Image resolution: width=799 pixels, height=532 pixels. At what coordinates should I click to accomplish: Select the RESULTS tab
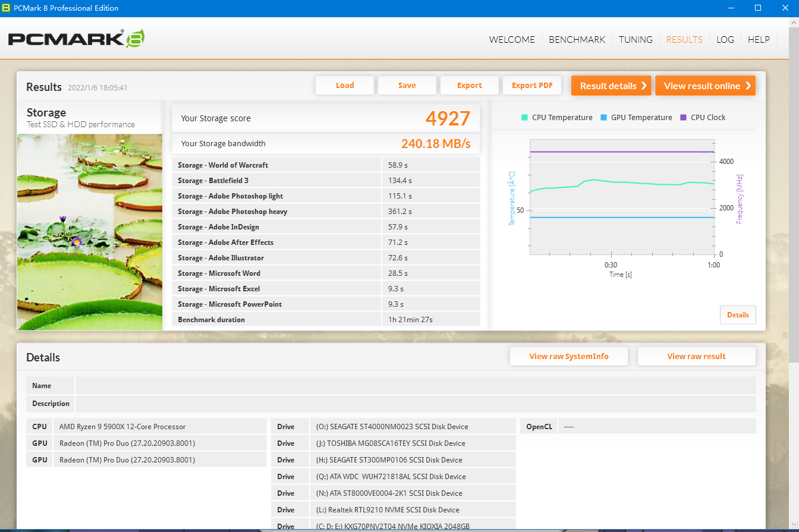[684, 39]
